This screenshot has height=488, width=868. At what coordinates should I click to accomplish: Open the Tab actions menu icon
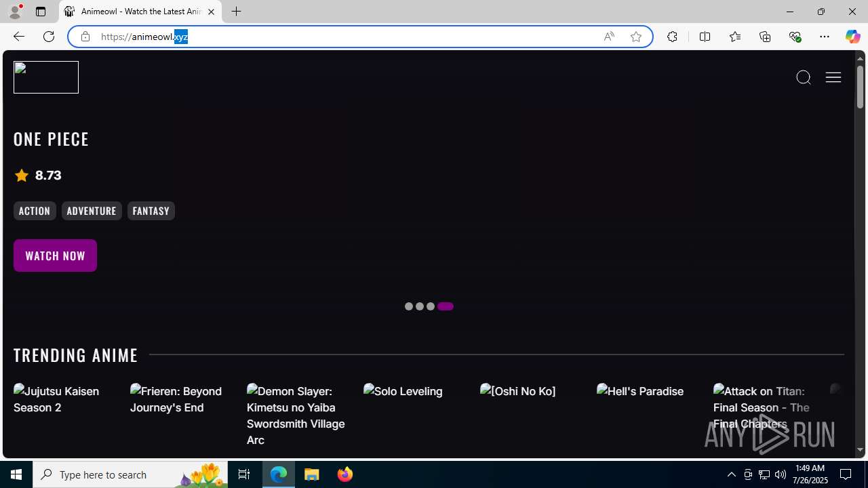[x=41, y=12]
